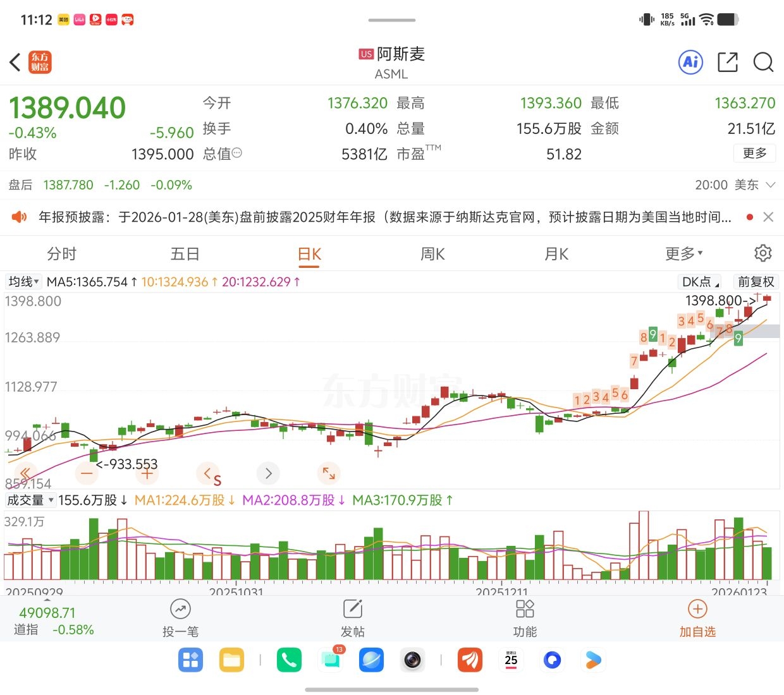
Task: Select the 周K tab
Action: pos(433,254)
